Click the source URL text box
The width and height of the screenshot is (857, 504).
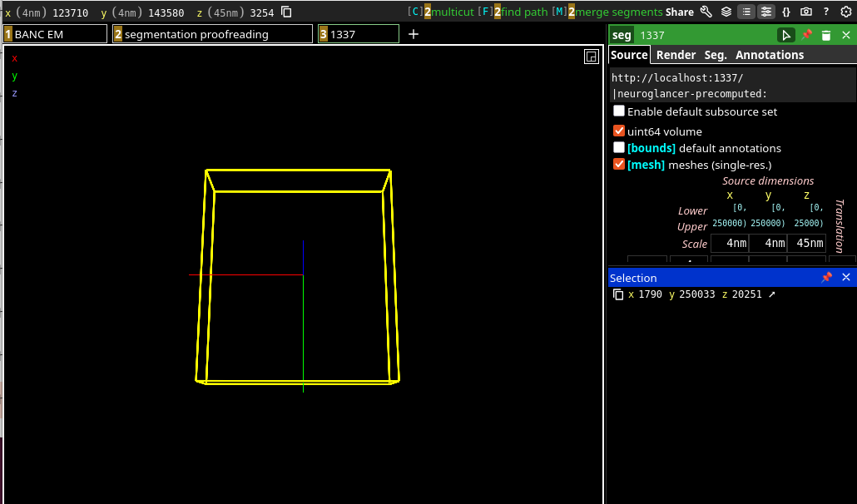point(732,86)
